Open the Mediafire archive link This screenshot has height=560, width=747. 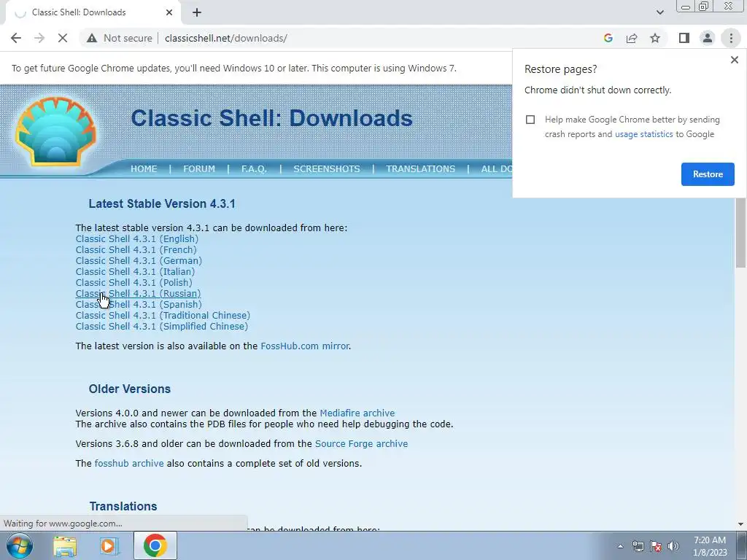tap(357, 413)
